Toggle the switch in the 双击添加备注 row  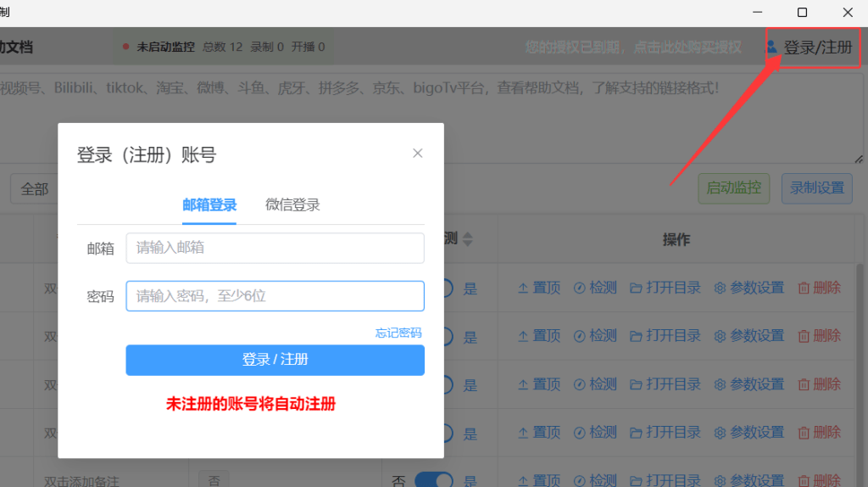[434, 480]
